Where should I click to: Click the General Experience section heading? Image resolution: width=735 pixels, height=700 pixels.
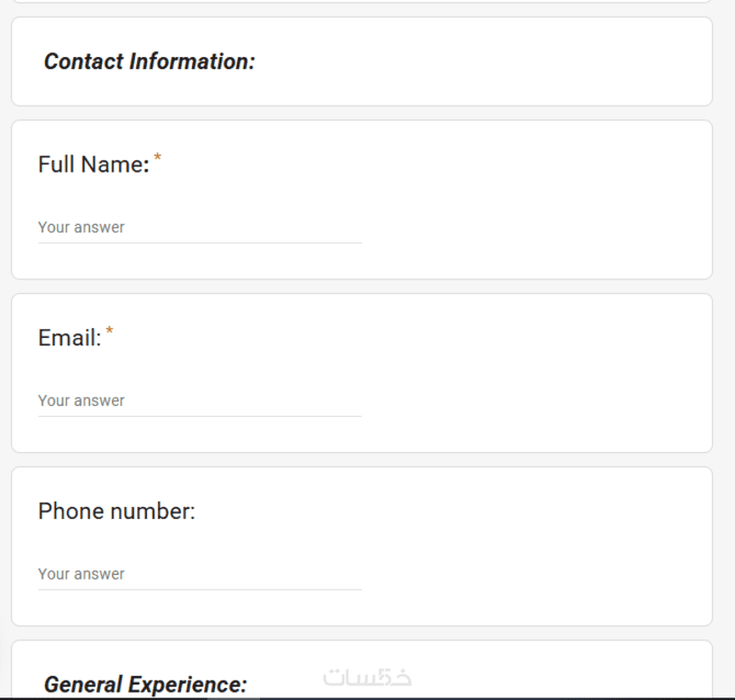(145, 684)
